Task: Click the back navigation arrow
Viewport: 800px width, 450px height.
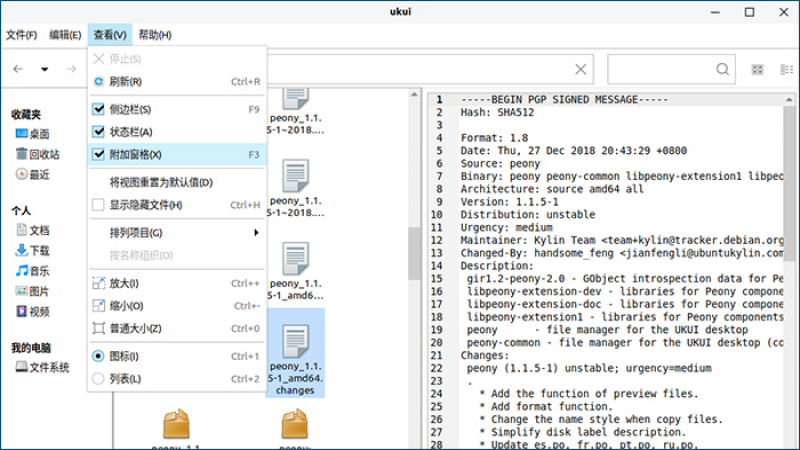Action: tap(18, 69)
